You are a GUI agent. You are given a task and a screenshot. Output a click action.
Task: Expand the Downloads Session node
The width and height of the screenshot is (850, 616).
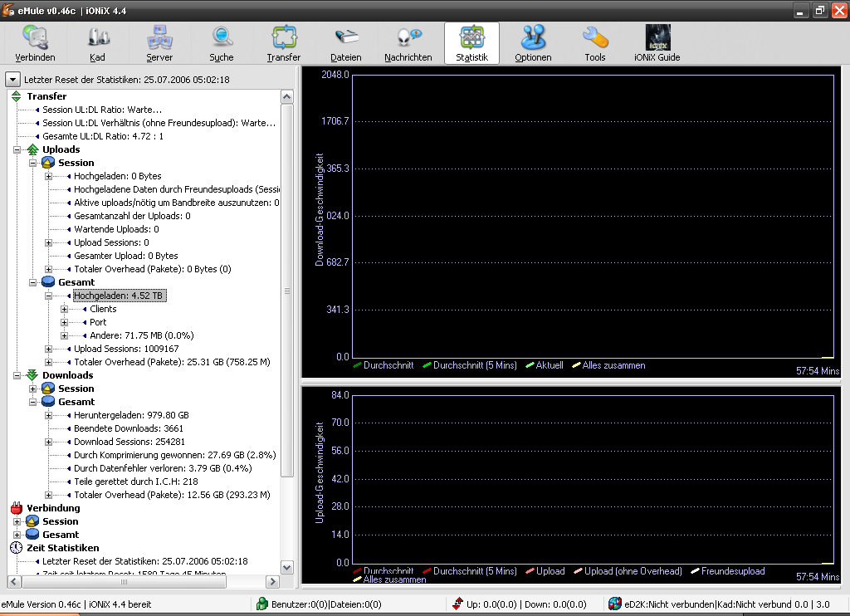point(32,389)
